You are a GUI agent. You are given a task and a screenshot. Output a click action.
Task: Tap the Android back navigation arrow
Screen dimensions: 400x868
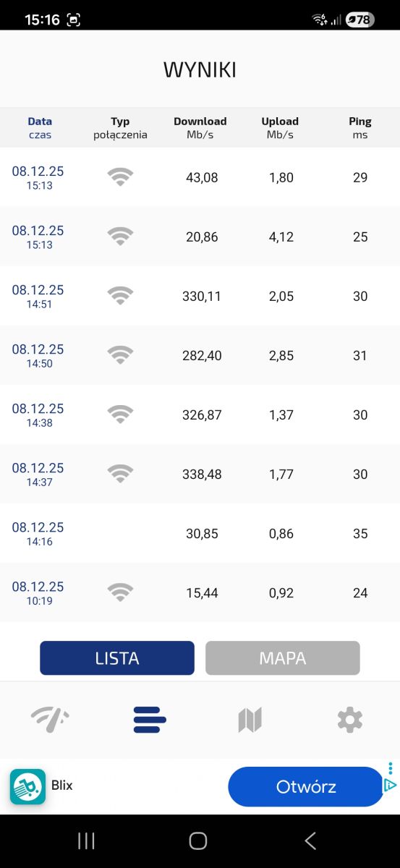(x=310, y=841)
